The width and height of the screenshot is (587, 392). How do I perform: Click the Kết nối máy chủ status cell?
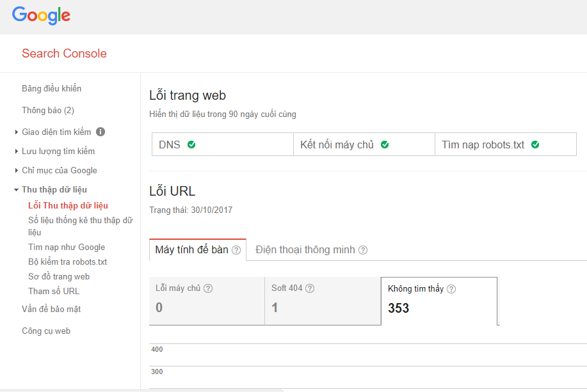tap(364, 145)
